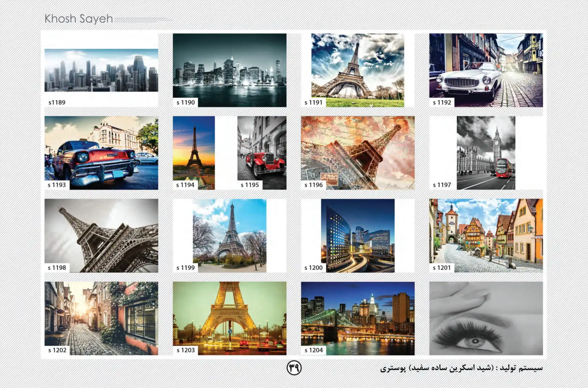Viewport: 588px width, 388px height.
Task: Click the s 1199 code label
Action: point(185,268)
